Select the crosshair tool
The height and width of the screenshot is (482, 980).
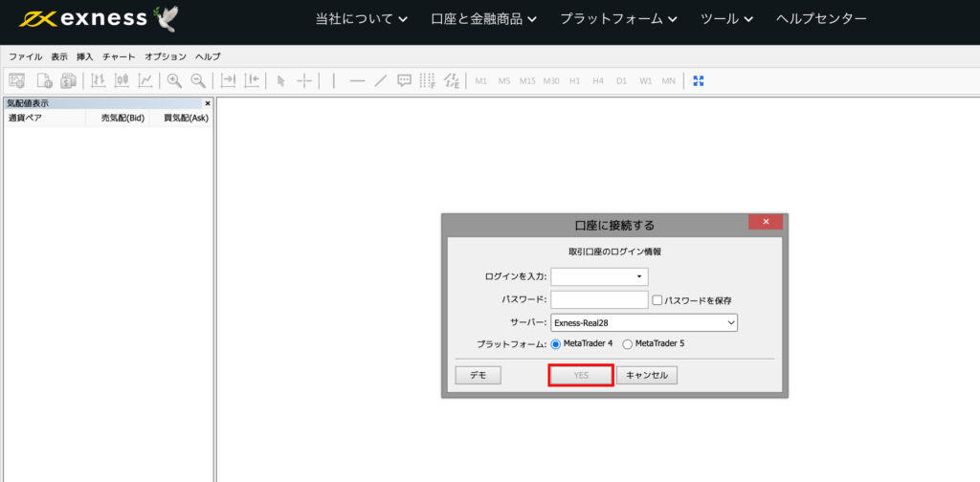[303, 80]
